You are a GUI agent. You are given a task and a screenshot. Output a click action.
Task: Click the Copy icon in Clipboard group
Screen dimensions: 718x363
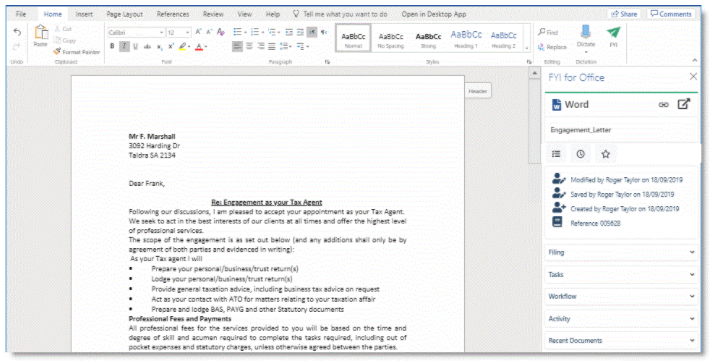58,40
